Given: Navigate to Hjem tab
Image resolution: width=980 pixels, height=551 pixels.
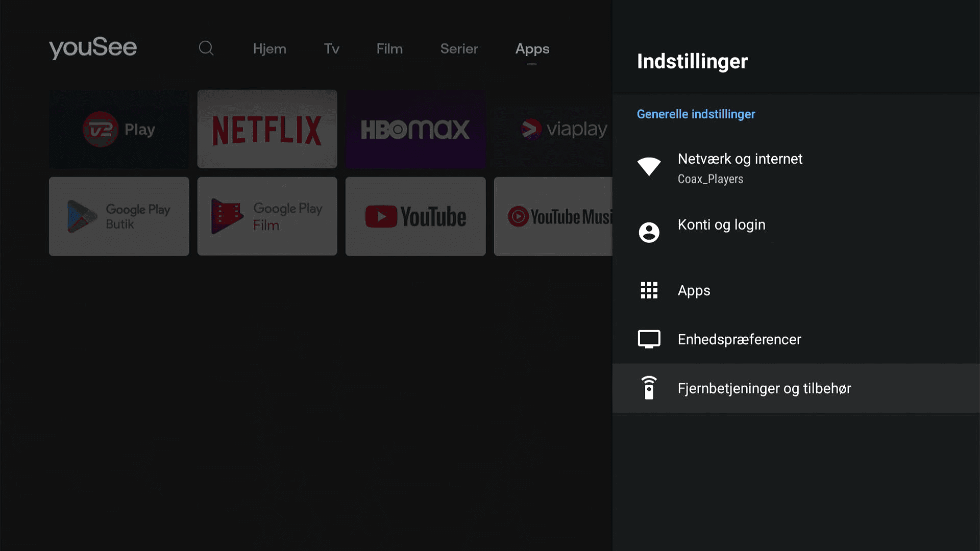Looking at the screenshot, I should pos(269,48).
